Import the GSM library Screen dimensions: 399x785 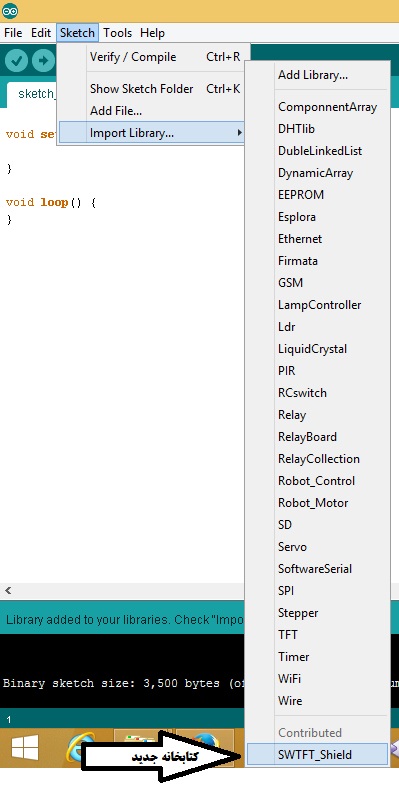317,283
